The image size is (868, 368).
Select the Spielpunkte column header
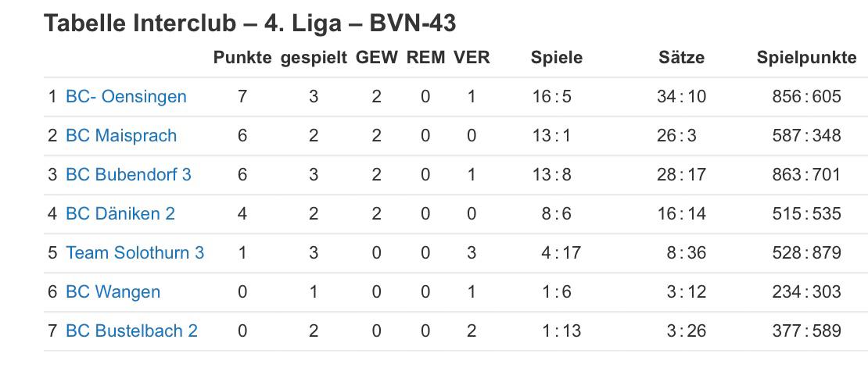[806, 58]
